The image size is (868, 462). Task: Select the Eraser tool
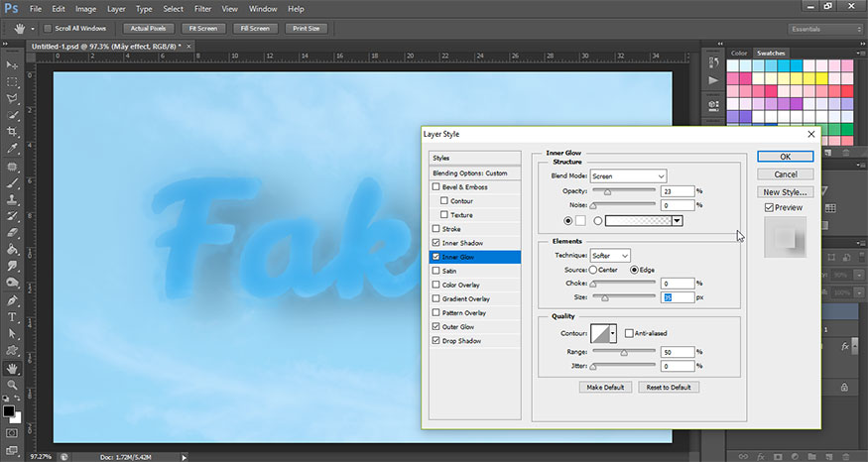pyautogui.click(x=12, y=233)
